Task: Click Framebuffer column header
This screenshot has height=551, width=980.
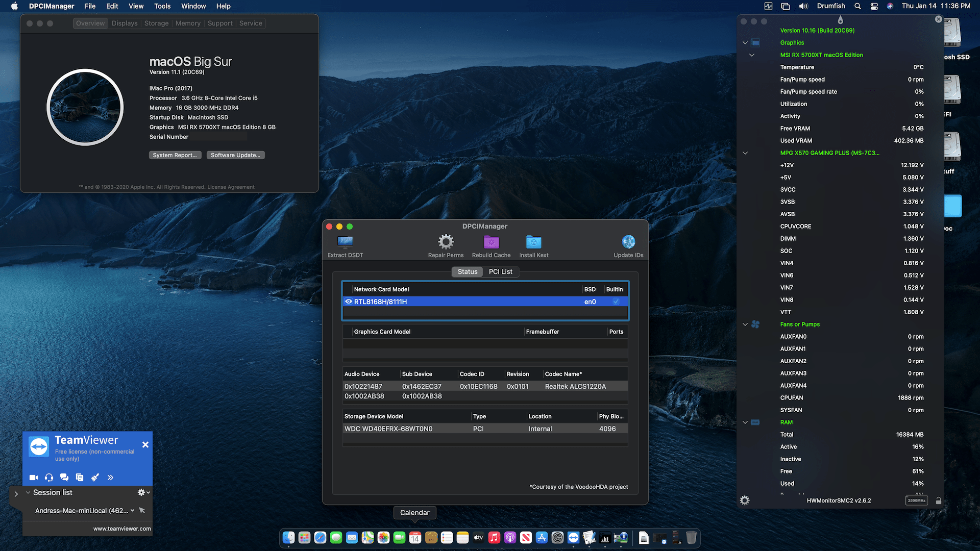Action: [543, 332]
